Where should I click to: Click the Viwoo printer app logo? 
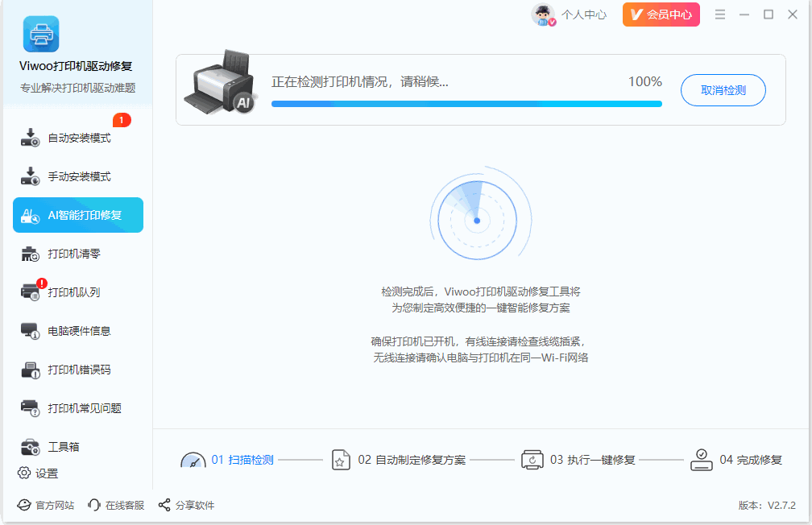tap(41, 34)
